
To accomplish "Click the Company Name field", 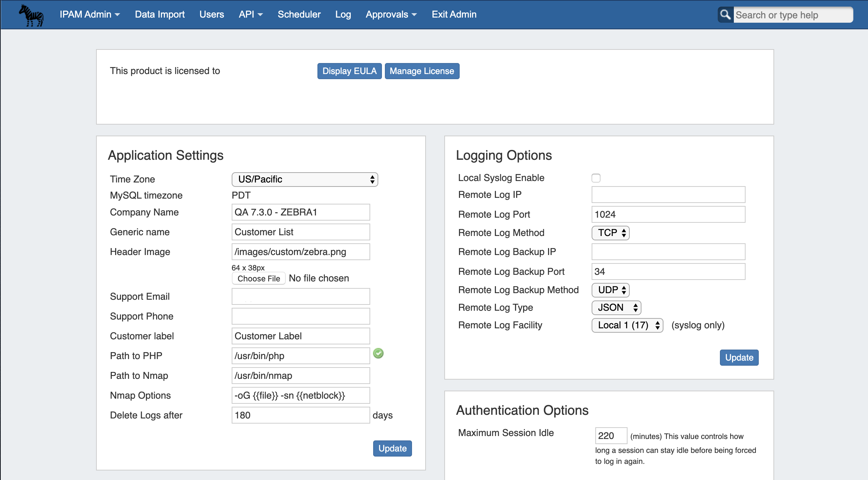I will [301, 212].
